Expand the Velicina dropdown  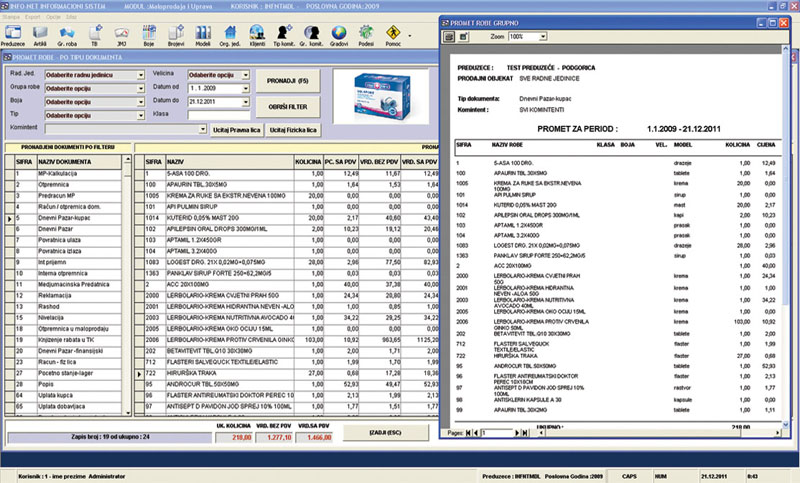point(245,75)
